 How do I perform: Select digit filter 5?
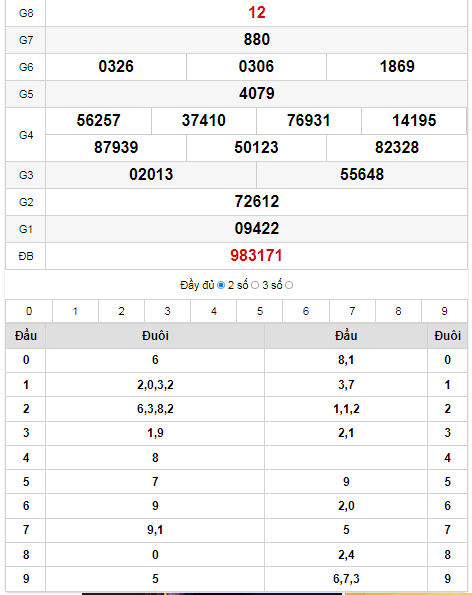tap(260, 311)
